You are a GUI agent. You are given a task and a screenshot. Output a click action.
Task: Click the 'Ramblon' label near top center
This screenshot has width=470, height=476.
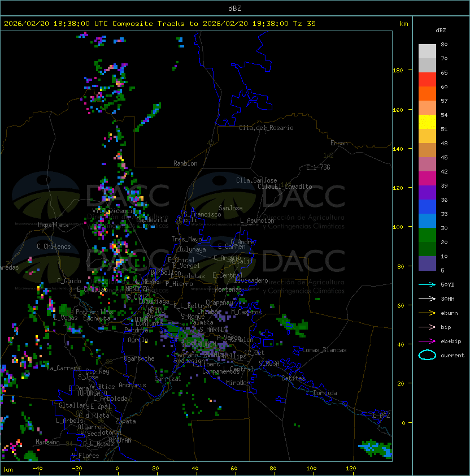pos(185,163)
